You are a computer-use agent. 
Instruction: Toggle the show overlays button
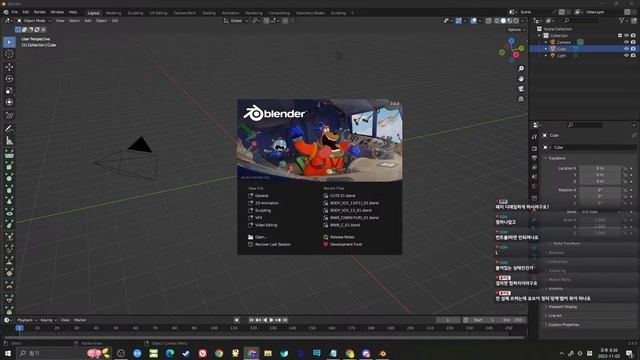(x=473, y=20)
